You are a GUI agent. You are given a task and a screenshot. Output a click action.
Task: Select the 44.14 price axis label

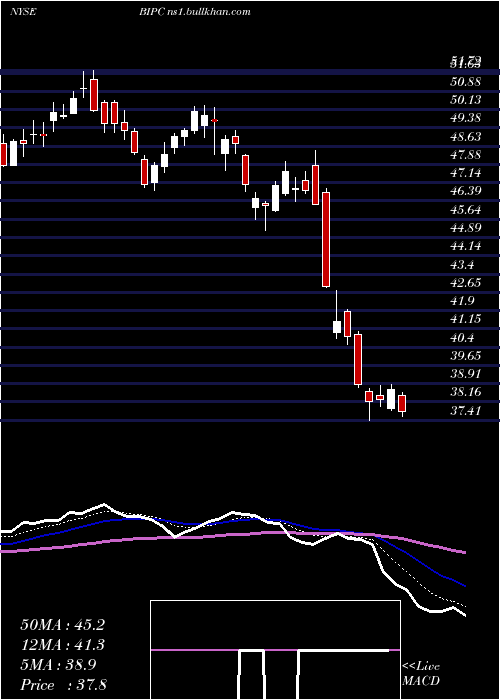[x=466, y=246]
